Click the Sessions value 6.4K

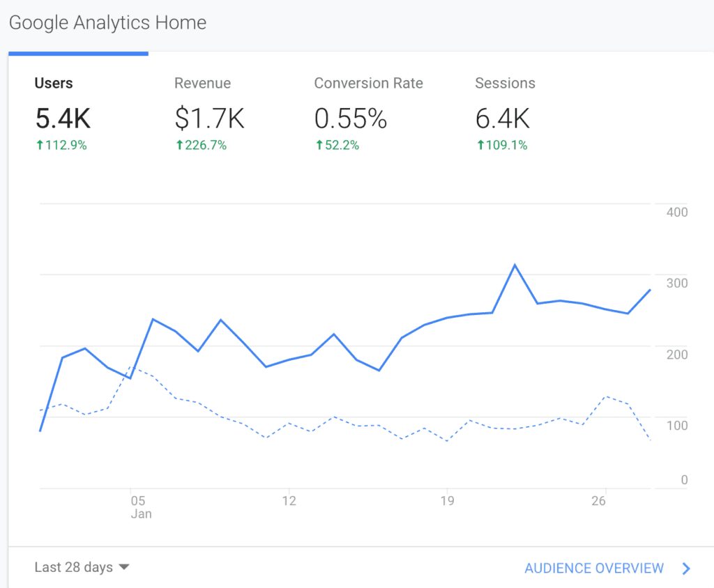click(x=503, y=118)
